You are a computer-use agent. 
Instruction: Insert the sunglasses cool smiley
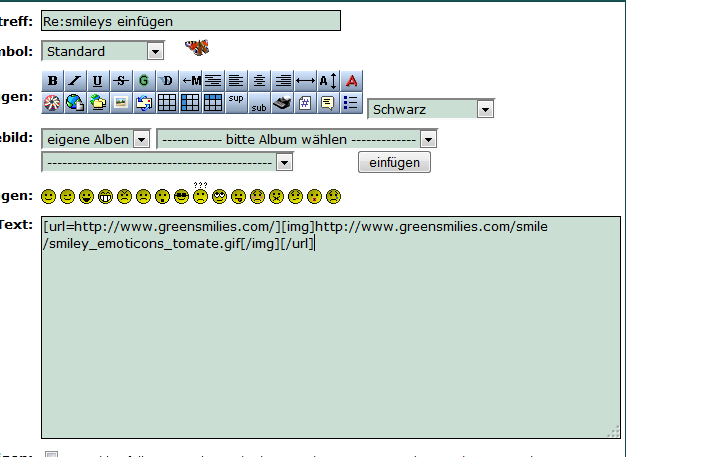coord(181,196)
